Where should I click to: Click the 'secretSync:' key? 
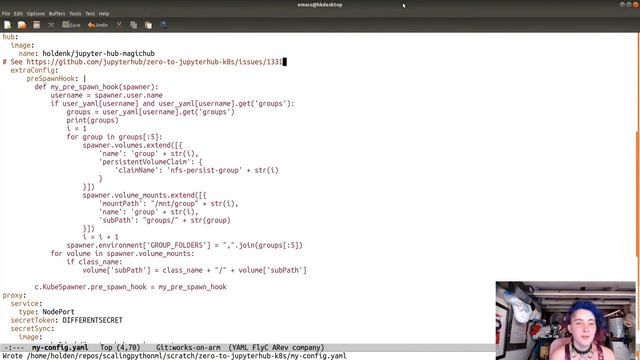(x=32, y=329)
